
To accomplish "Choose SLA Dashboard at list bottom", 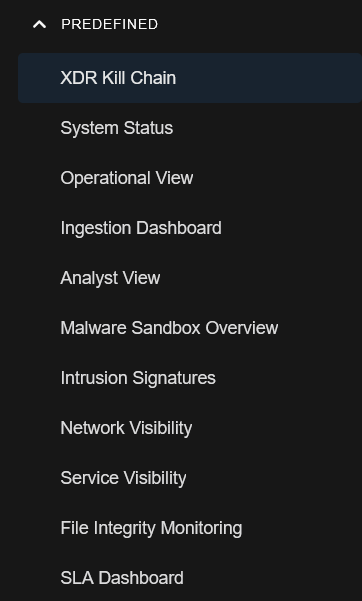I will [122, 578].
